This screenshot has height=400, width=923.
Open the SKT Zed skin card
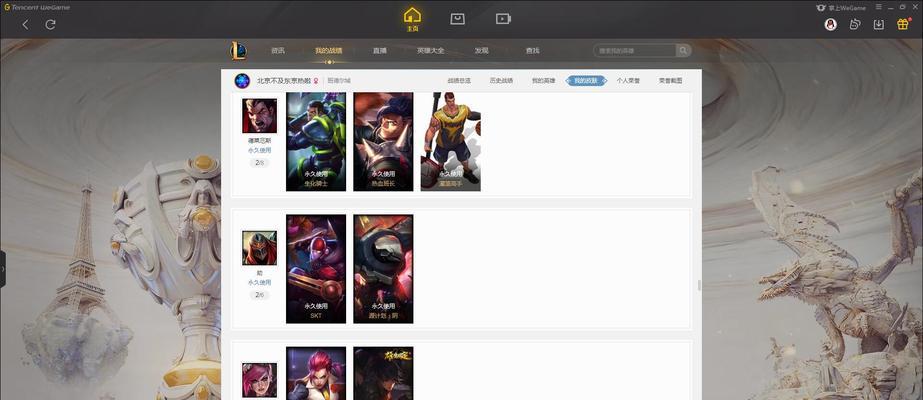[x=316, y=269]
